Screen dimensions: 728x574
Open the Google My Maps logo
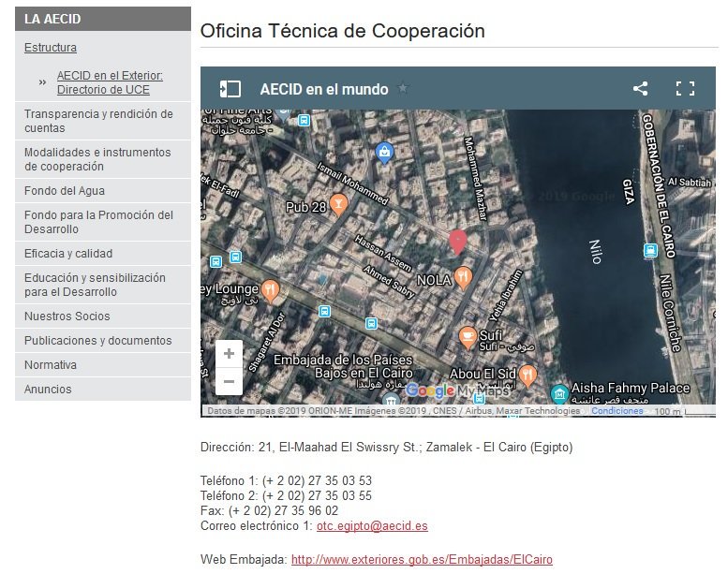pyautogui.click(x=458, y=390)
